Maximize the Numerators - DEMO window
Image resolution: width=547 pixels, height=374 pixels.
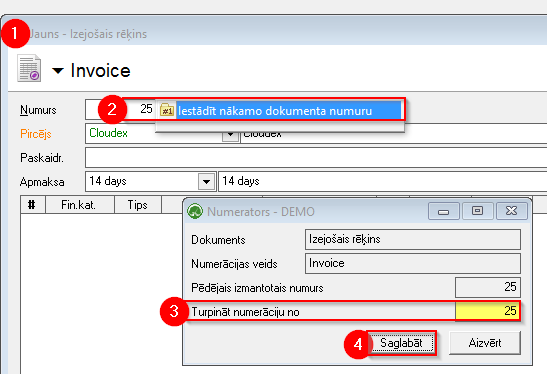point(477,211)
